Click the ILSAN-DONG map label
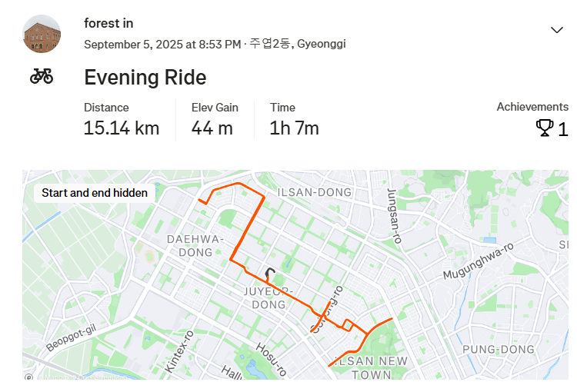Viewport: 577px width, 392px height. click(x=315, y=192)
